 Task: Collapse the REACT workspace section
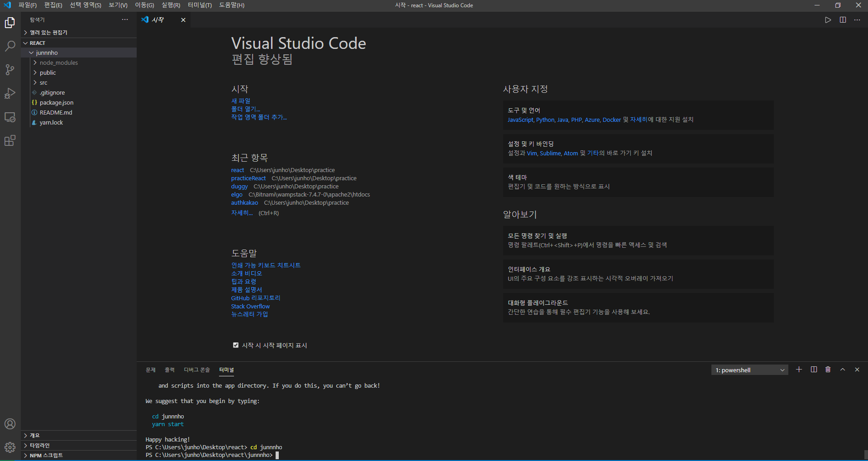[79, 43]
